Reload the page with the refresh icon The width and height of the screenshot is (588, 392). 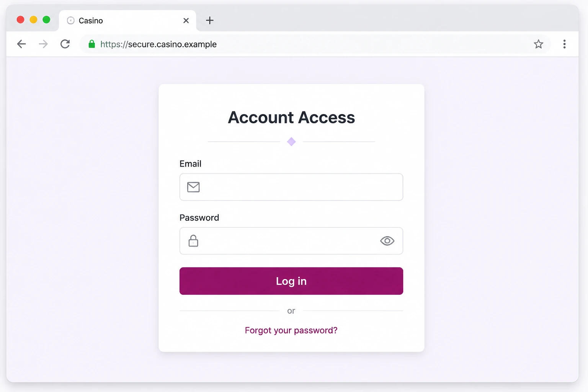pos(65,44)
